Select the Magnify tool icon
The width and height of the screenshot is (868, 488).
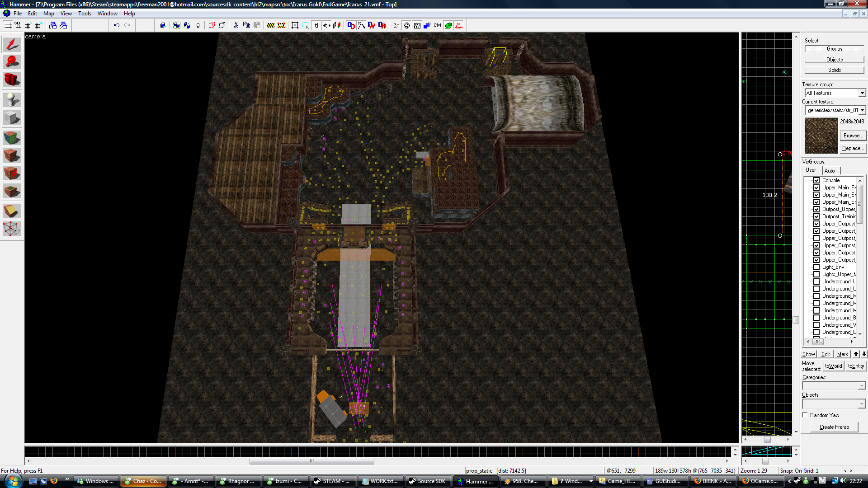coord(12,61)
